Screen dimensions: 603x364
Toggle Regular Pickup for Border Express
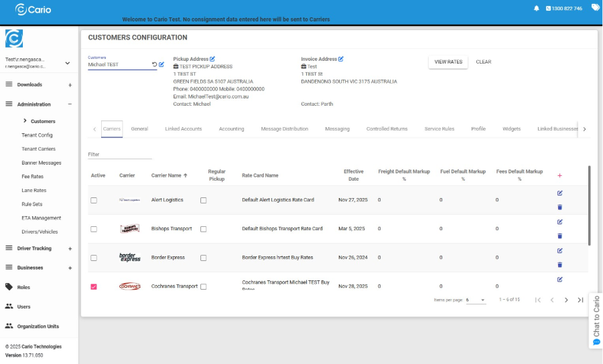click(204, 258)
